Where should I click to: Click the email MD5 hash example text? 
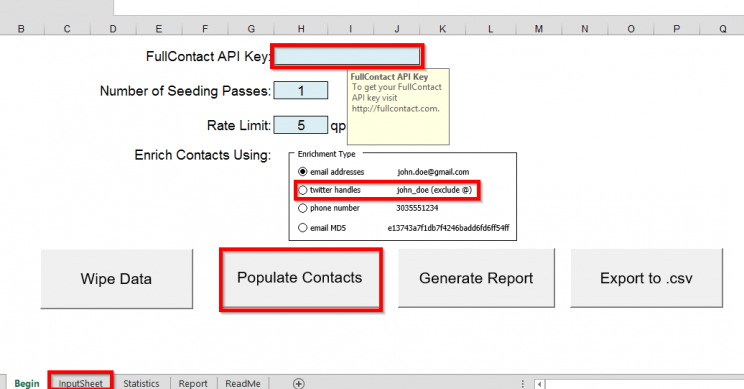(x=448, y=228)
